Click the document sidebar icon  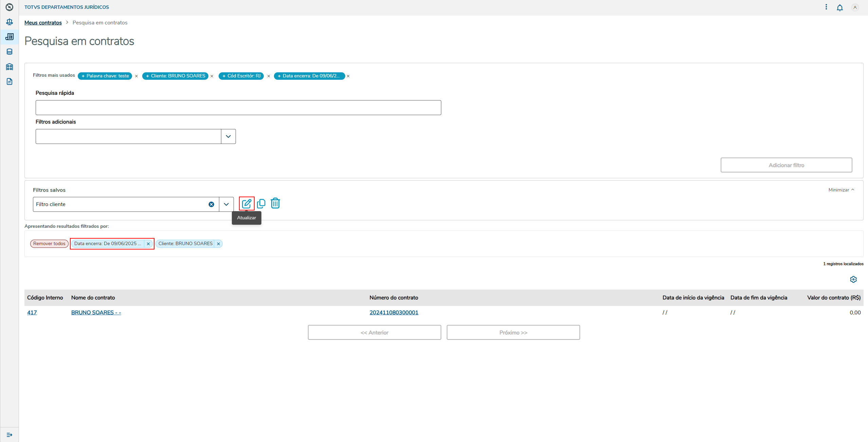10,81
